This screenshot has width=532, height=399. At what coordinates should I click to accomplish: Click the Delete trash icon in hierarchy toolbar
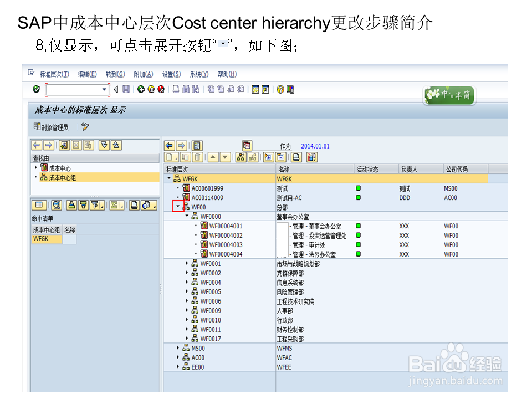point(198,157)
